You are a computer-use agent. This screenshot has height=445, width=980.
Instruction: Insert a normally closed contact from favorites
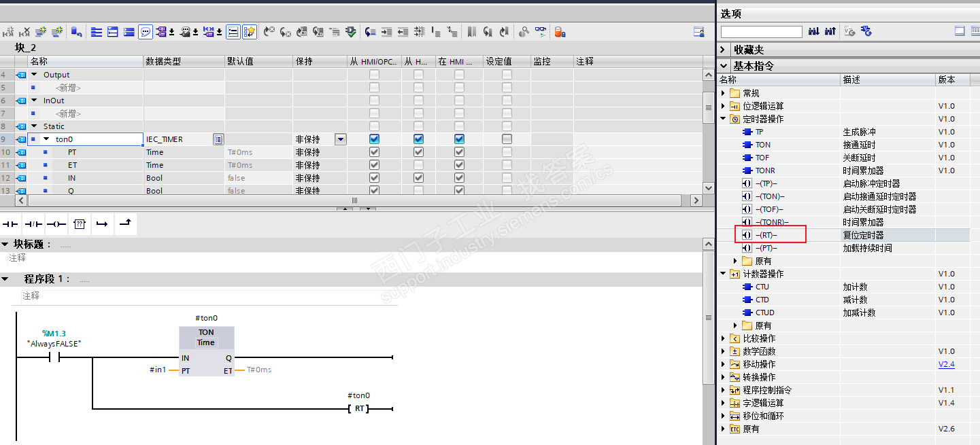(33, 224)
